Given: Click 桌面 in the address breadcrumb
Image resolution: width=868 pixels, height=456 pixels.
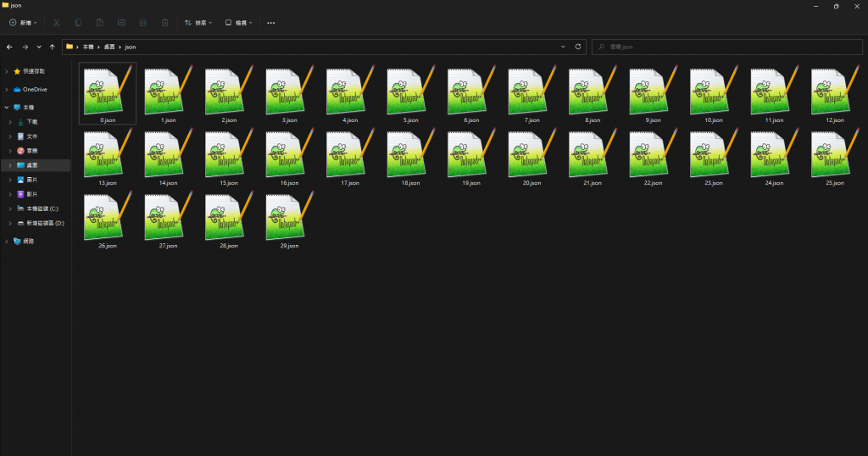Looking at the screenshot, I should 109,47.
